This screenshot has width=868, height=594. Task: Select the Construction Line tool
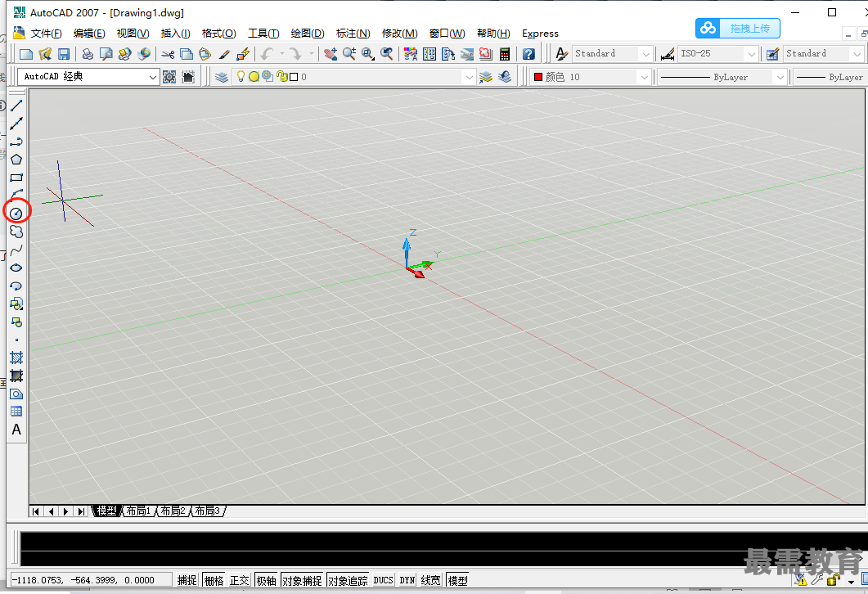click(16, 124)
